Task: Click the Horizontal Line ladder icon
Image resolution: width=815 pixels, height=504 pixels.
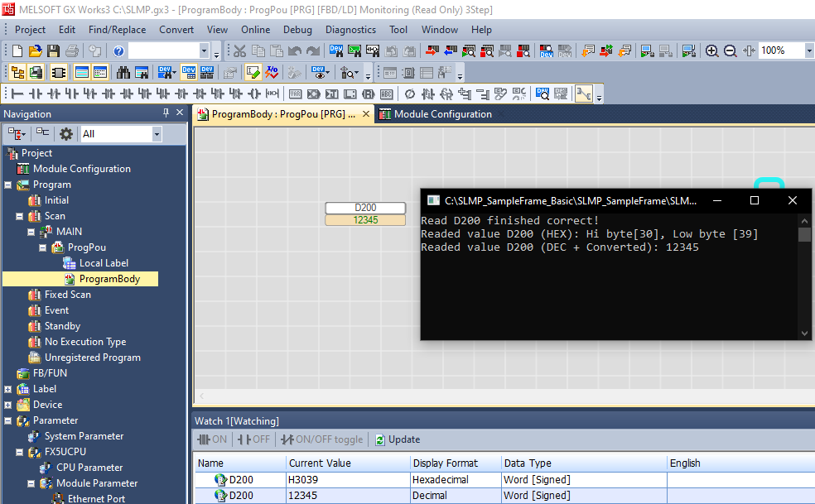Action: 17,94
